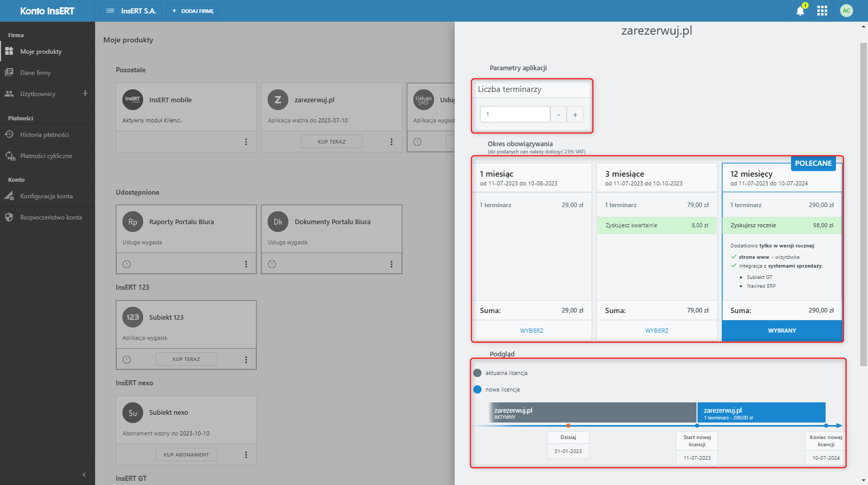Screen dimensions: 868x485
Task: Open more options for Subiekt 123 card
Action: tap(246, 359)
